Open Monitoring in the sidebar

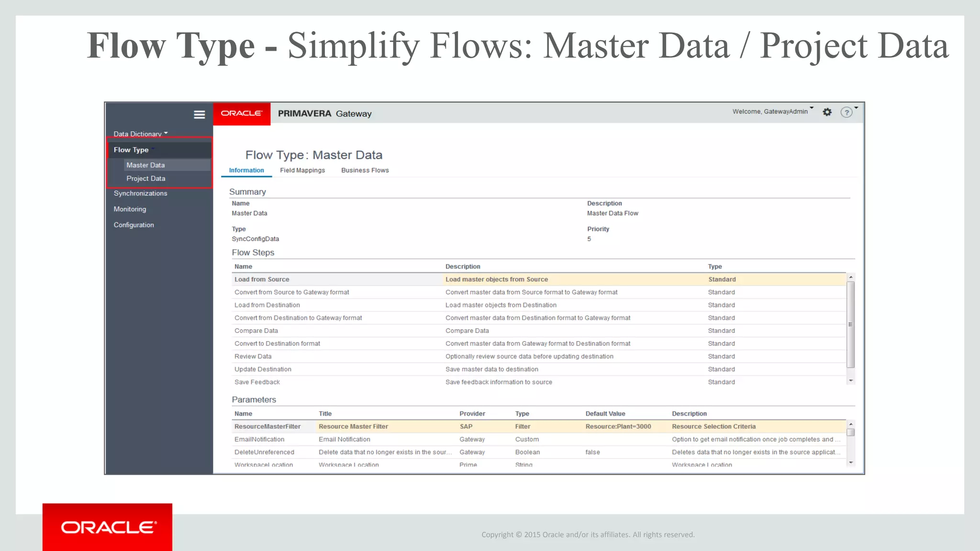(x=130, y=209)
